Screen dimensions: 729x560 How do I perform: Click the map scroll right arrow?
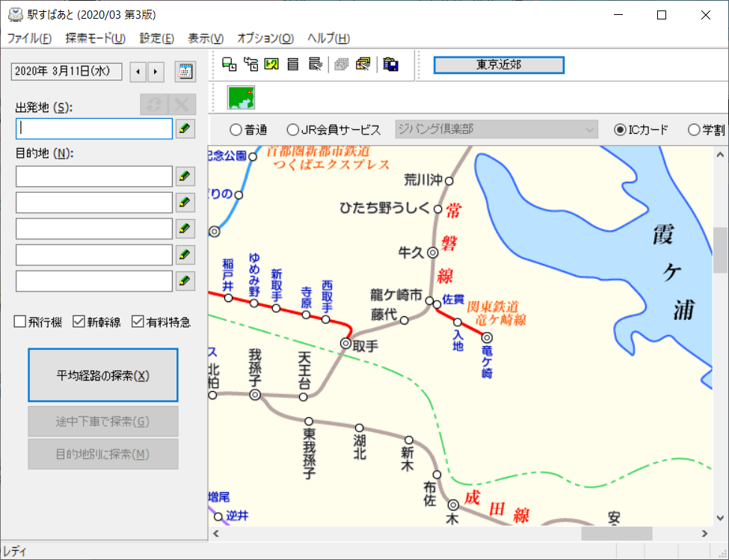(705, 534)
